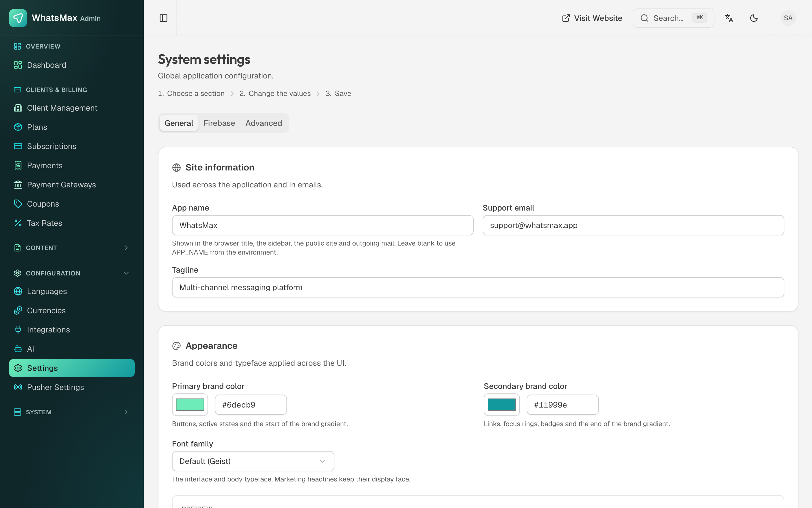812x508 pixels.
Task: Open the Coupons page
Action: [x=72, y=204]
